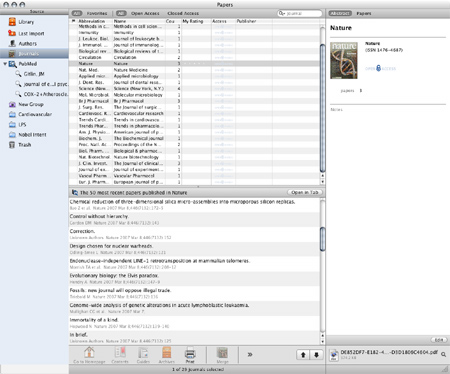Screen dimensions: 450x374
Task: Open the Trash
Action: click(20, 145)
